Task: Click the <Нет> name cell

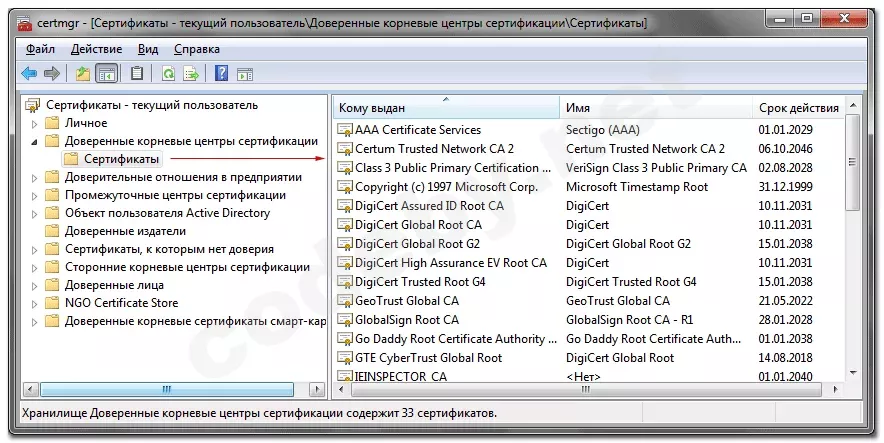Action: point(583,376)
